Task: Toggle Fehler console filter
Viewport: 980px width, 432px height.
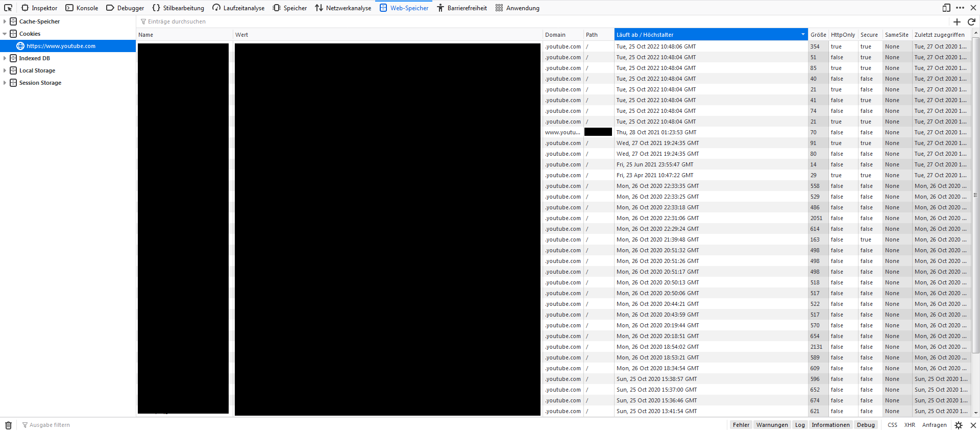Action: click(x=741, y=425)
